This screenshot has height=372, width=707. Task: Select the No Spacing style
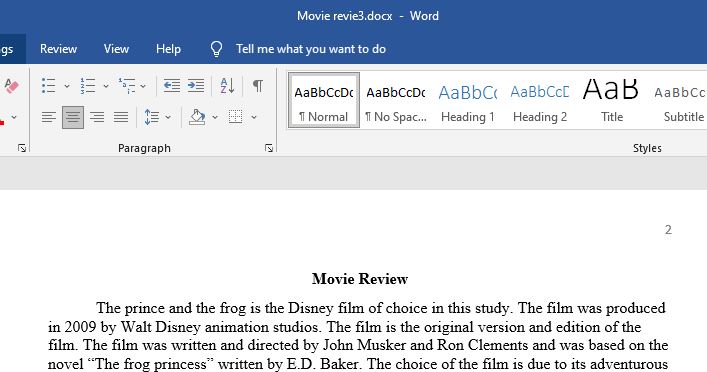click(395, 101)
